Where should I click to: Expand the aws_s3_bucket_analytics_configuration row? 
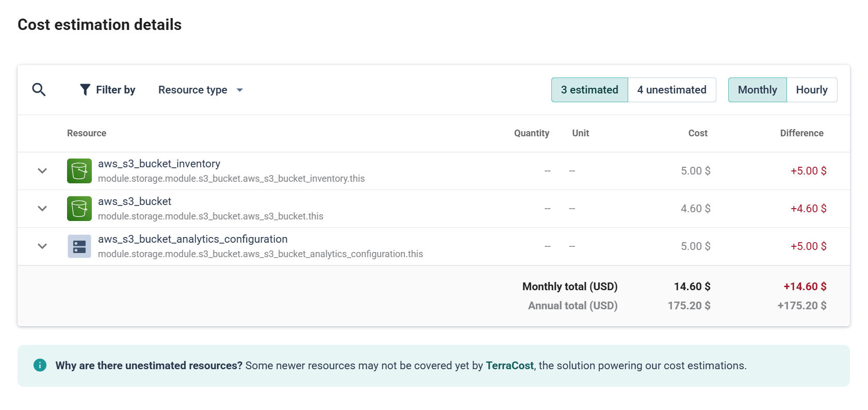pos(42,246)
